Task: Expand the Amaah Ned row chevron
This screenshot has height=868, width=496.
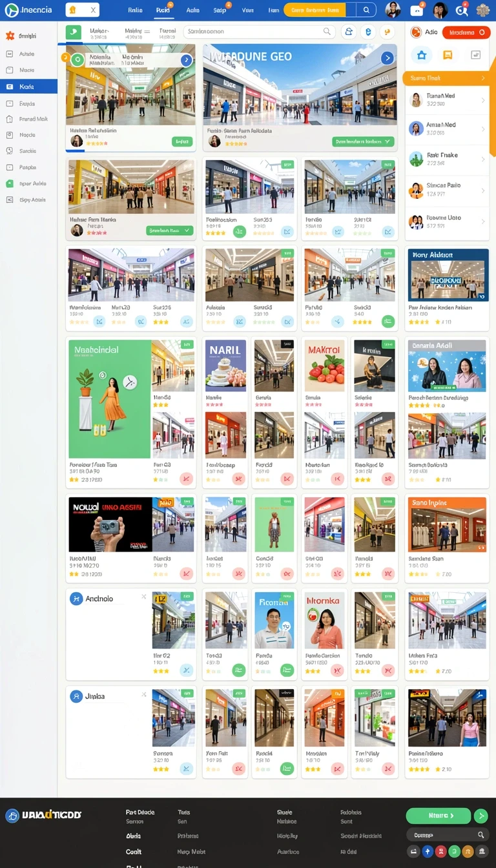Action: (483, 129)
